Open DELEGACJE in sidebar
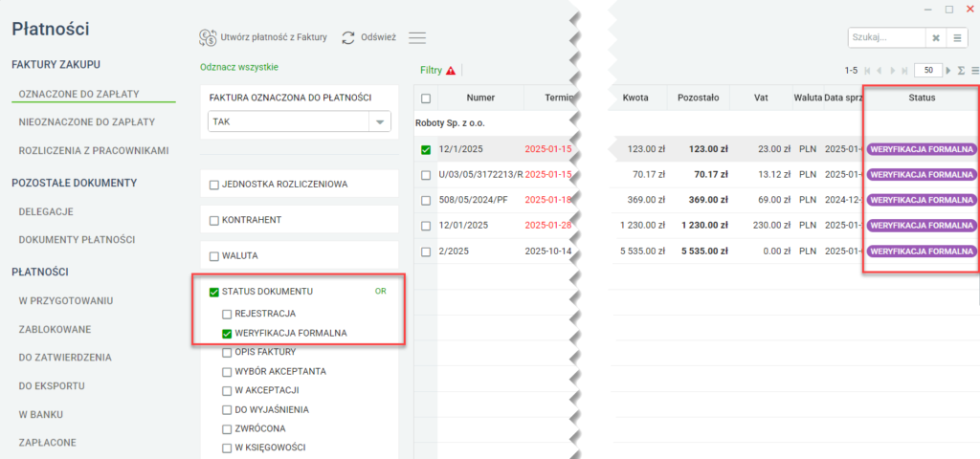Screen dimensions: 980x459 click(46, 211)
